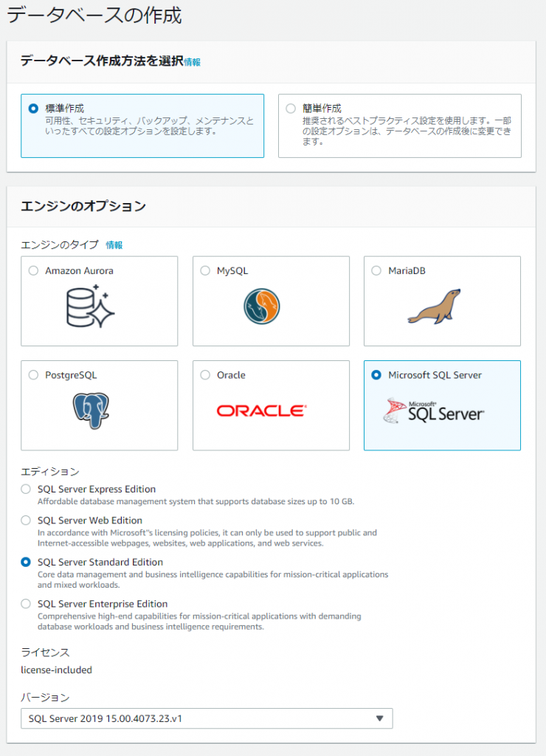Open the バージョン SQL Server 2019 dropdown
This screenshot has width=546, height=756.
[x=207, y=718]
